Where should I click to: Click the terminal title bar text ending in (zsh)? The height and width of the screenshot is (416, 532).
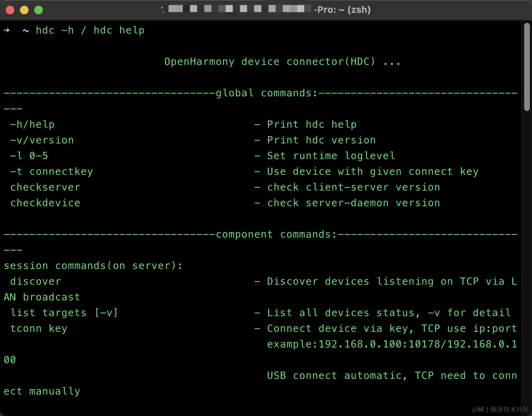point(342,10)
